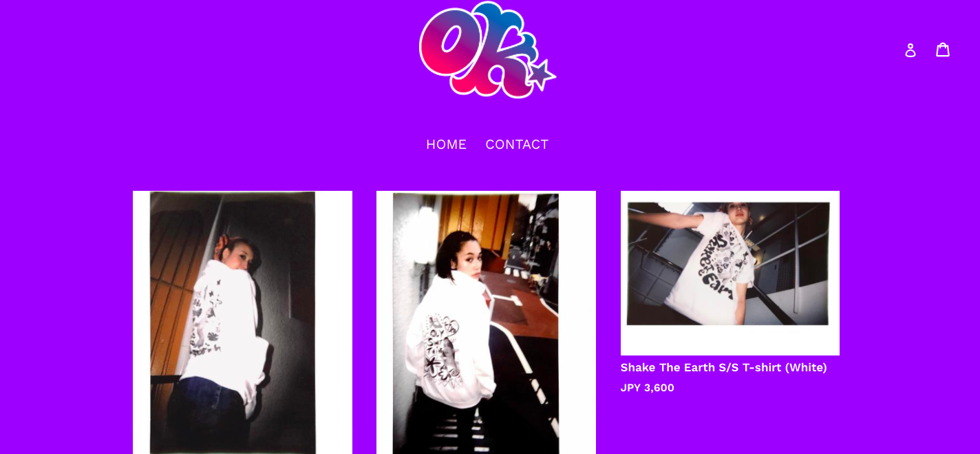Go to the HOME page

[x=446, y=145]
